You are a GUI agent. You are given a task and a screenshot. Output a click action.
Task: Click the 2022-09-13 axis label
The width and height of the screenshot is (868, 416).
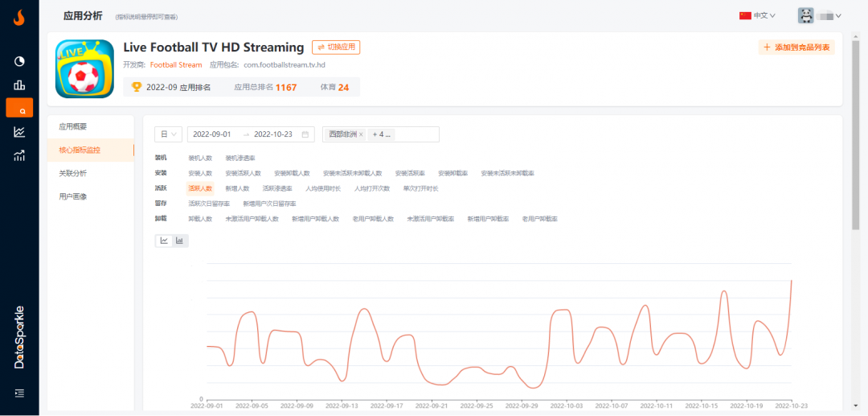[x=342, y=406]
